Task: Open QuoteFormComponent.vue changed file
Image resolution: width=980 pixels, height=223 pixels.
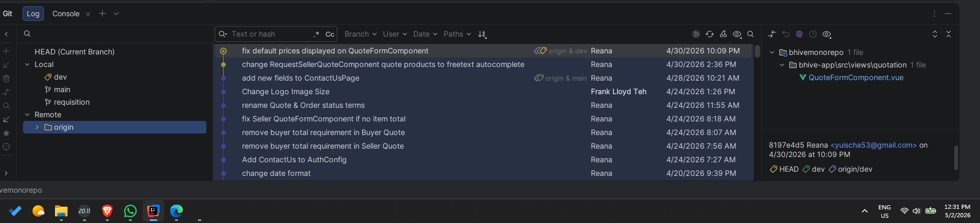Action: pyautogui.click(x=856, y=77)
